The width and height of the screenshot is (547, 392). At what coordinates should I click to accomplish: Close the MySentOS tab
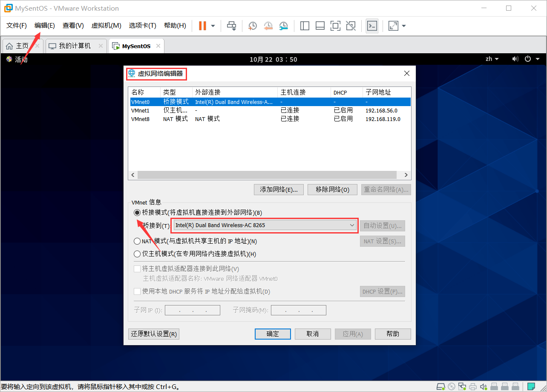click(x=158, y=46)
